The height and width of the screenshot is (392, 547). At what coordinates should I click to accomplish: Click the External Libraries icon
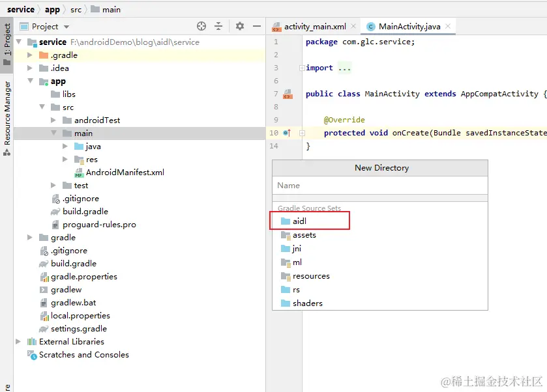(x=32, y=341)
